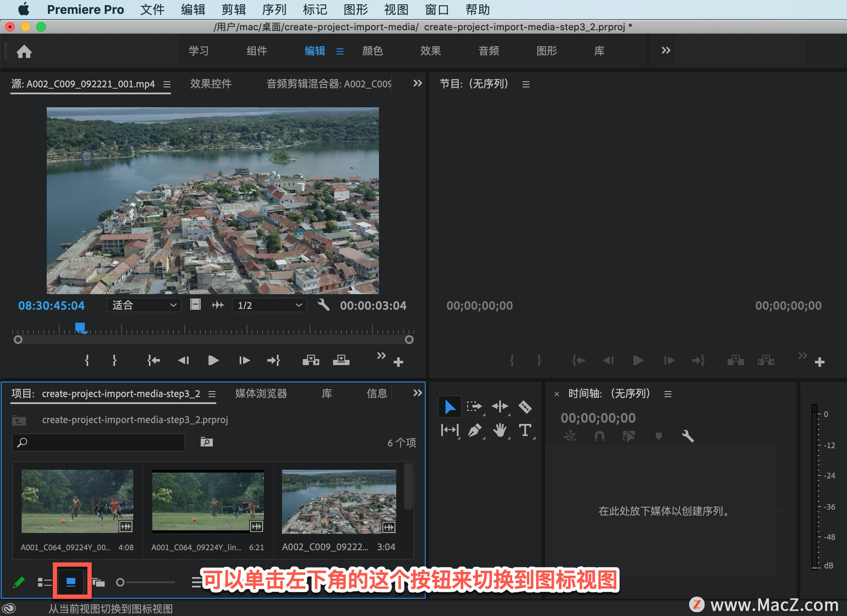Go to In point in source monitor
This screenshot has width=847, height=616.
pos(153,361)
